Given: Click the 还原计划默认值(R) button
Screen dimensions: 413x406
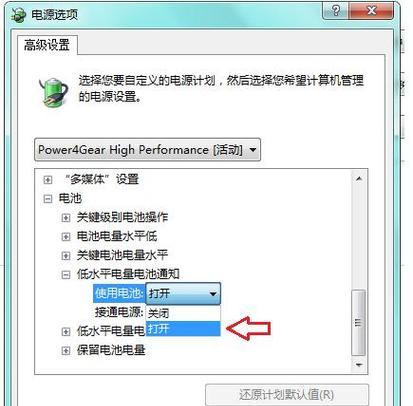Looking at the screenshot, I should tap(287, 395).
